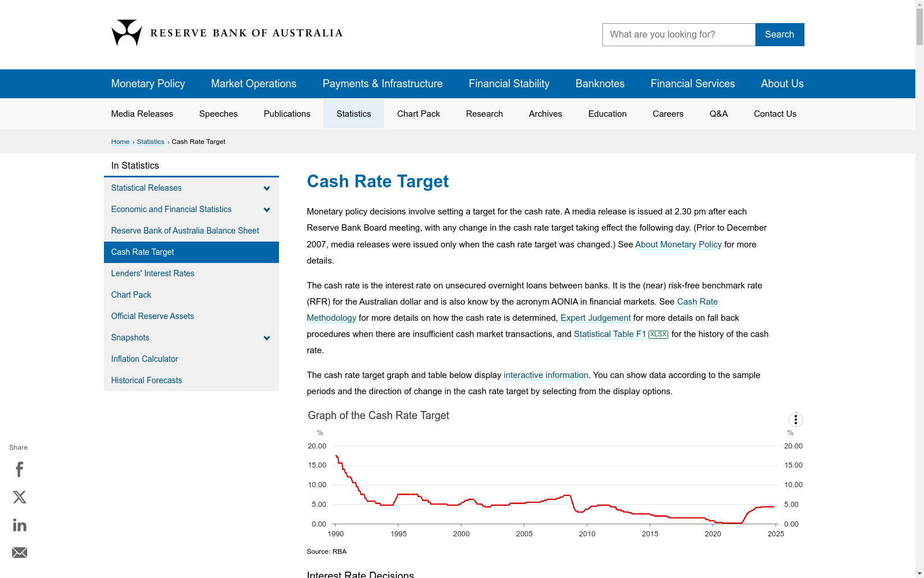Open the Q&A page

(x=718, y=114)
